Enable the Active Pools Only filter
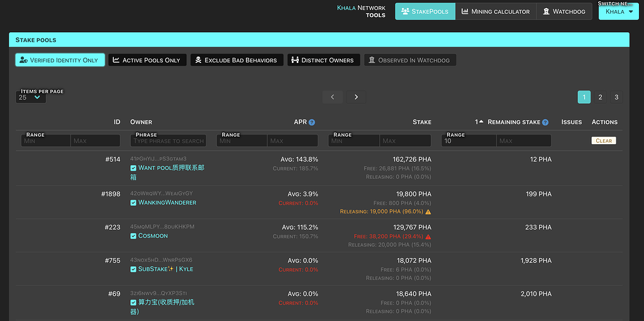Screen dimensions: 644x321 click(x=147, y=60)
